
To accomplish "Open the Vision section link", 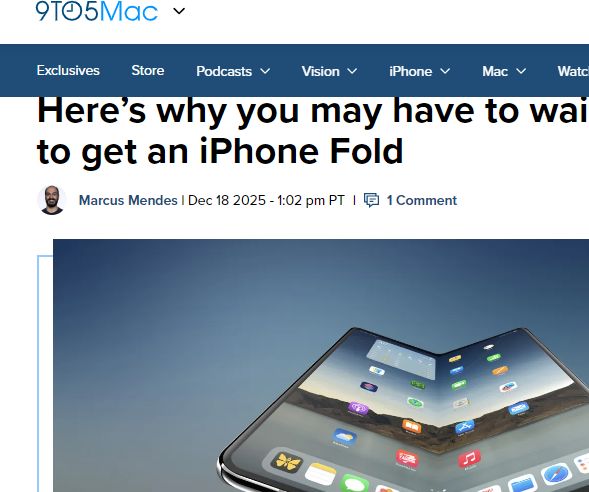I will click(320, 71).
